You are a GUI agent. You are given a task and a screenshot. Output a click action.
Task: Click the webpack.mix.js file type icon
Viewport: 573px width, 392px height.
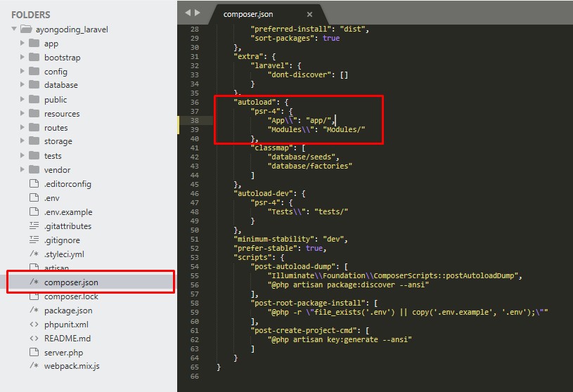[34, 365]
